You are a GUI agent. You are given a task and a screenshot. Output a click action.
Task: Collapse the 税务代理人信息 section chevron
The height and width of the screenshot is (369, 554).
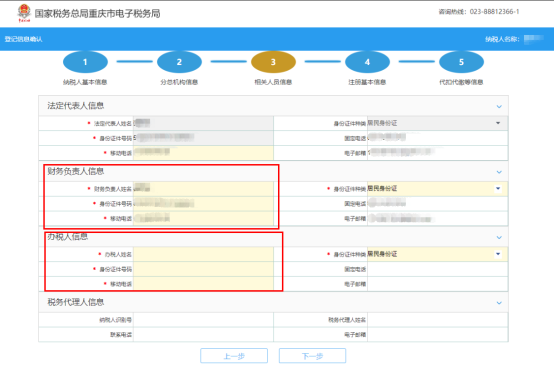coord(499,303)
